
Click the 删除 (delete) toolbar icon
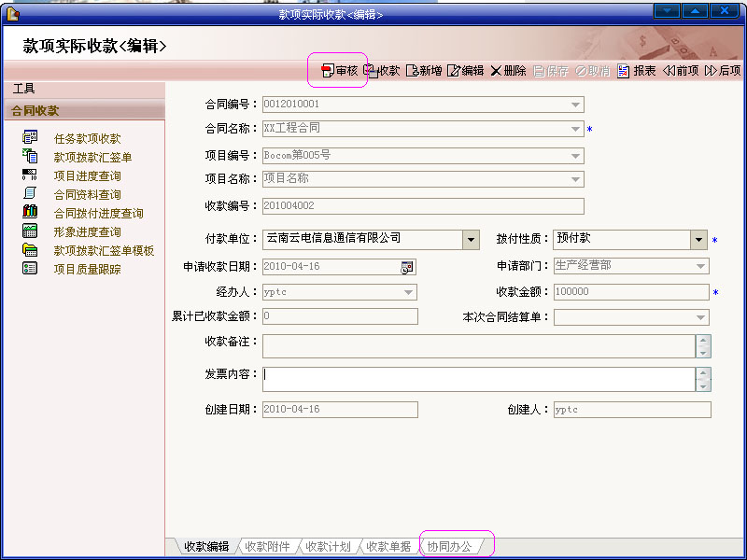pyautogui.click(x=508, y=71)
